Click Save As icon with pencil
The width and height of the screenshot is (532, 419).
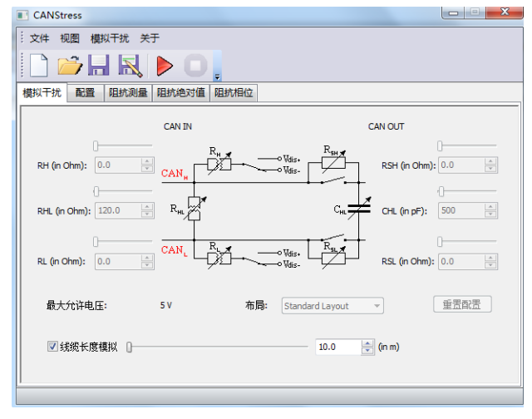pyautogui.click(x=130, y=66)
